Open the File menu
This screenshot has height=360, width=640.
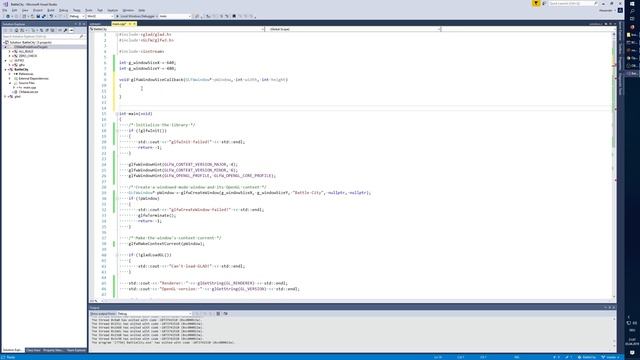4,10
